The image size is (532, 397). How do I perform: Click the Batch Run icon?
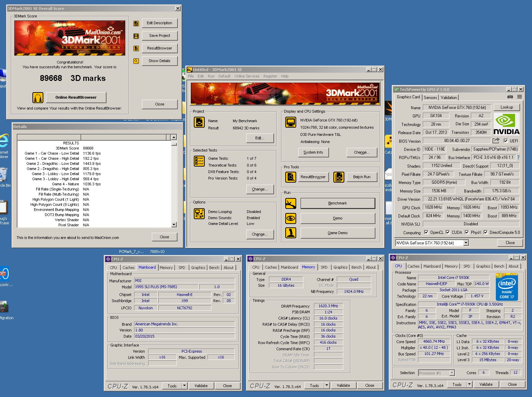coord(339,177)
